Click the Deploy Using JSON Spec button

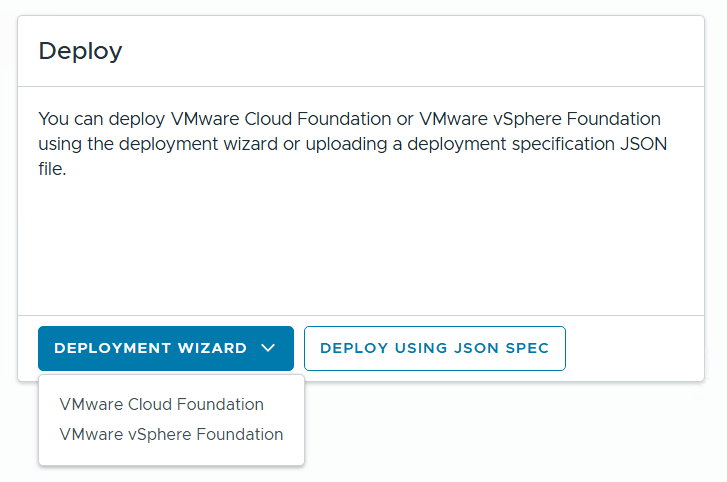click(434, 348)
